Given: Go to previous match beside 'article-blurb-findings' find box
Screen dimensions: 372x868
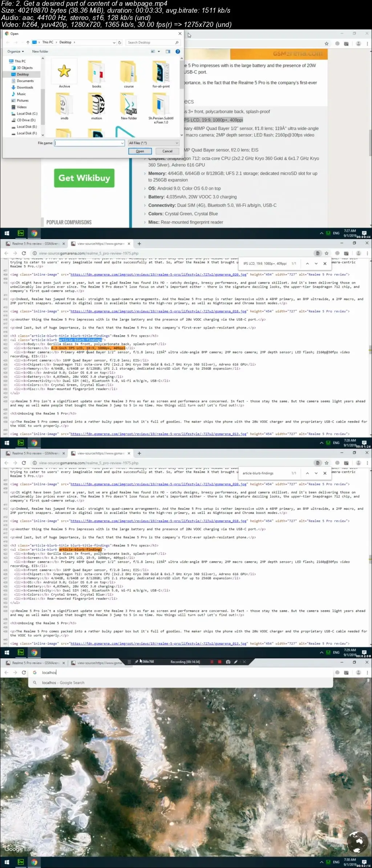Looking at the screenshot, I should tap(307, 473).
